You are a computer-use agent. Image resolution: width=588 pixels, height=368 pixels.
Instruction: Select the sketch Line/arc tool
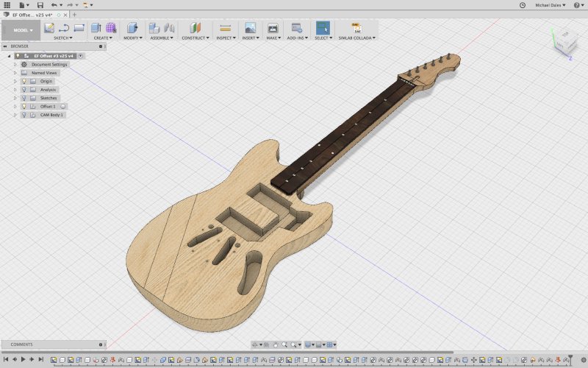pos(64,28)
